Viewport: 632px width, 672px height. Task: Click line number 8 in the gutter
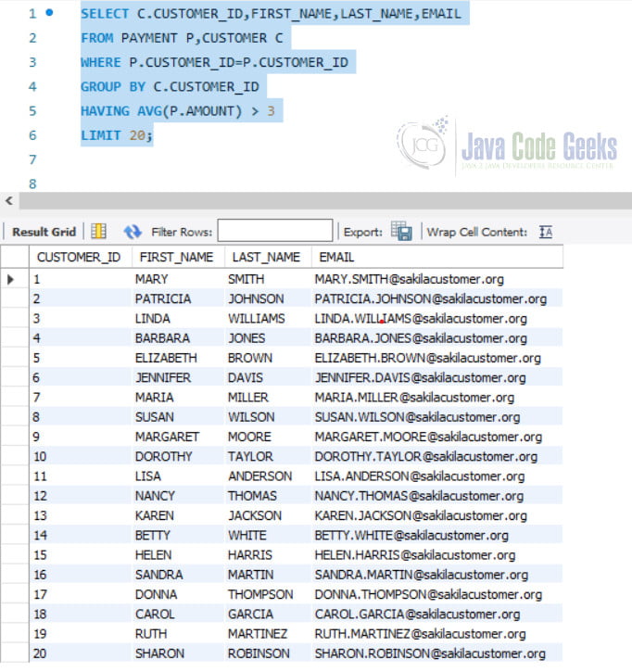pyautogui.click(x=32, y=184)
